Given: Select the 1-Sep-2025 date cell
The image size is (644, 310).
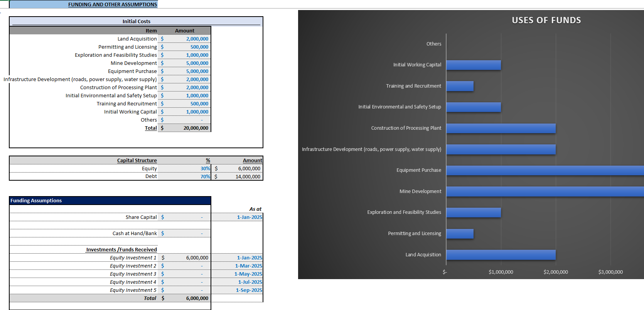Looking at the screenshot, I should tap(237, 290).
